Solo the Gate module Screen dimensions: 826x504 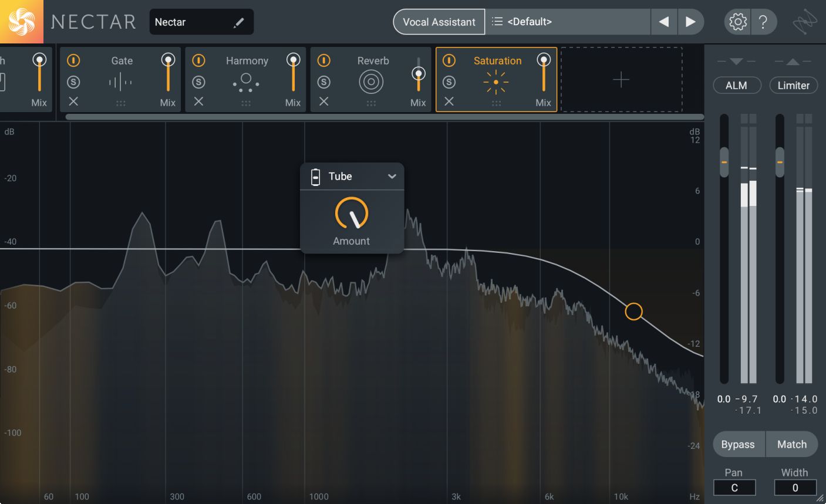click(73, 82)
